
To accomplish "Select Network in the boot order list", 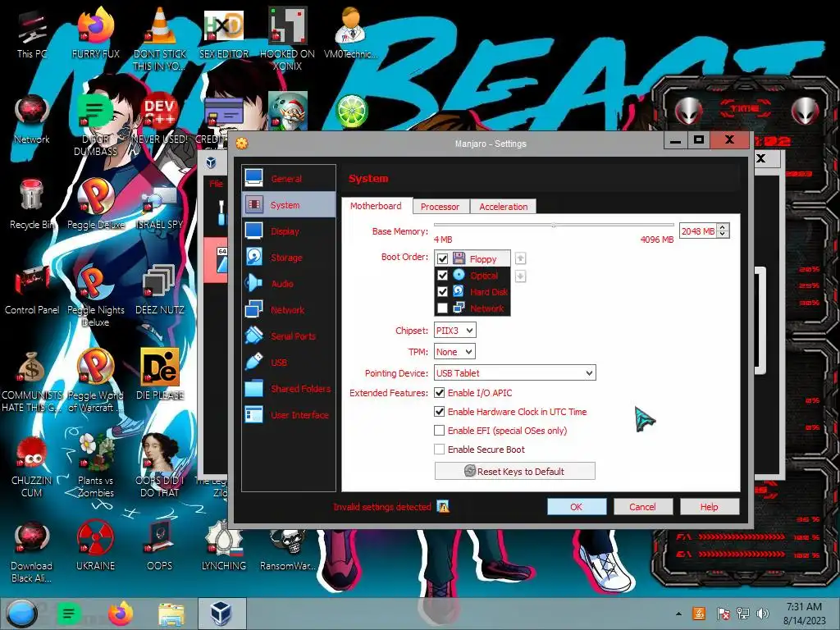I will [472, 308].
